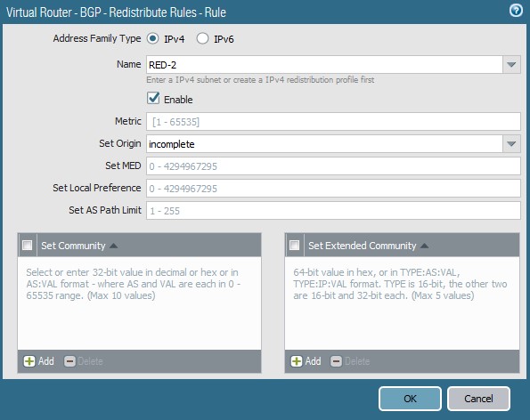Click into the Metric input field
The width and height of the screenshot is (530, 420).
(x=333, y=122)
